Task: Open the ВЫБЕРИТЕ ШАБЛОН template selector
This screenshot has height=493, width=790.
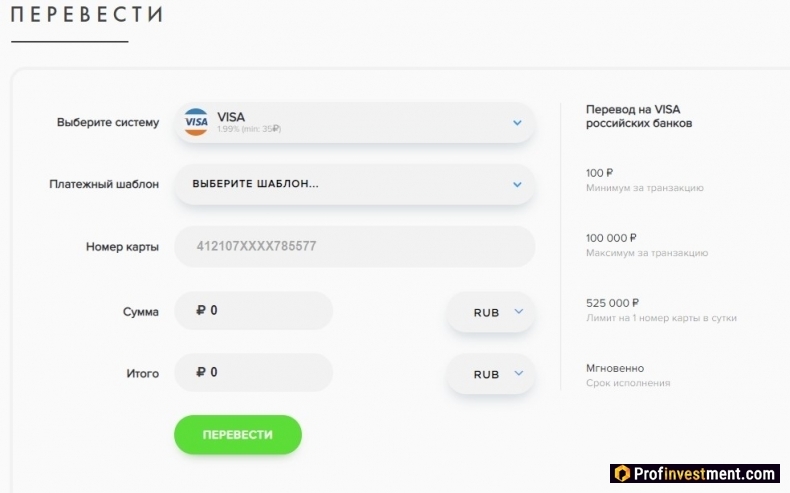Action: pyautogui.click(x=355, y=184)
